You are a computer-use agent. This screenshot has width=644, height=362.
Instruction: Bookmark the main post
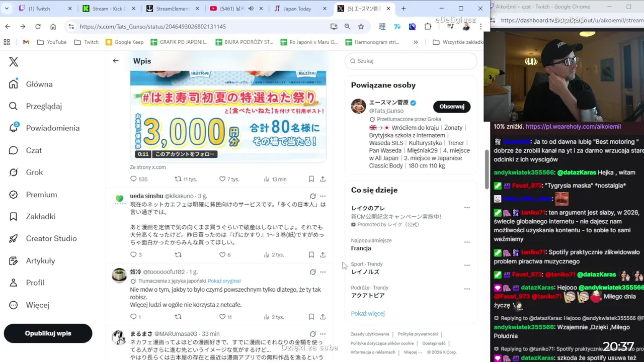tap(311, 179)
